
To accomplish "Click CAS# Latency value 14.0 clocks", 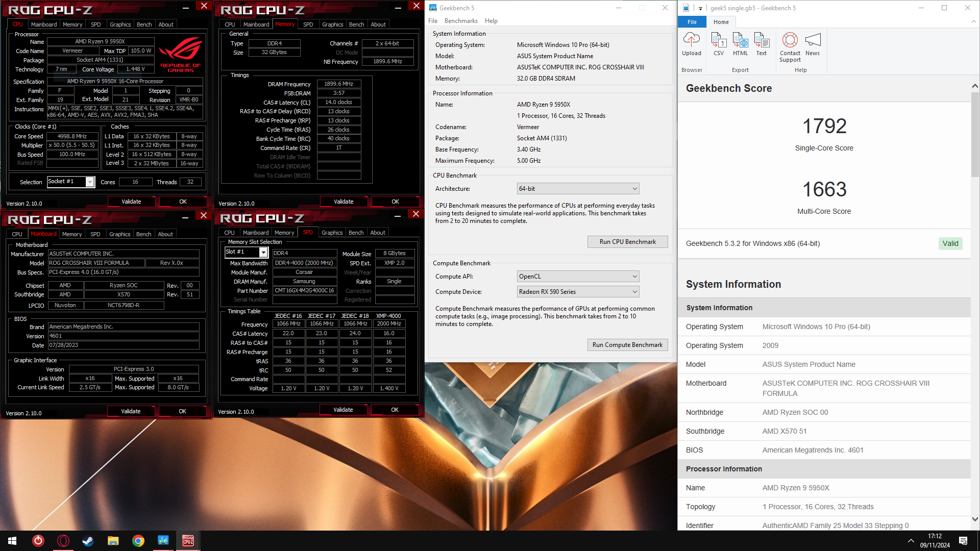I will click(x=338, y=102).
